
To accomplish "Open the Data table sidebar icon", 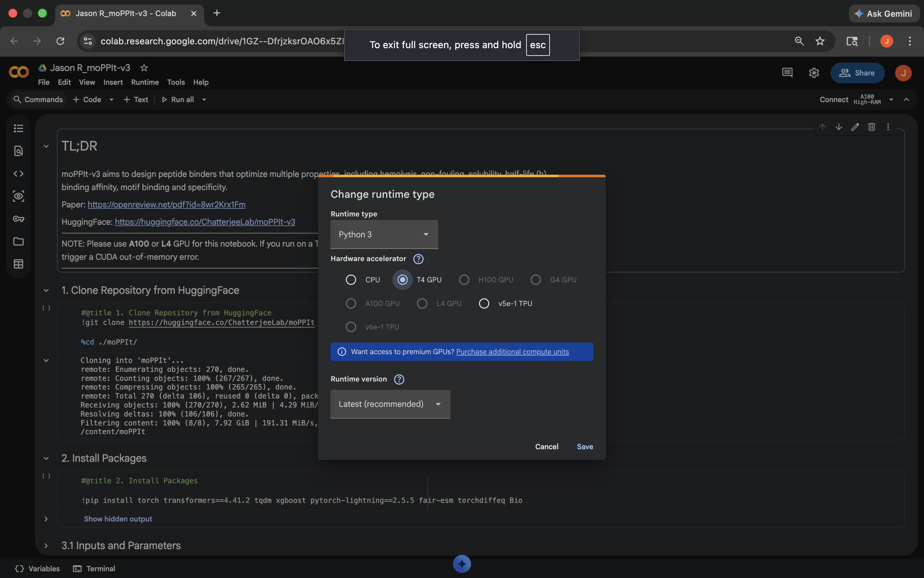I will coord(18,264).
